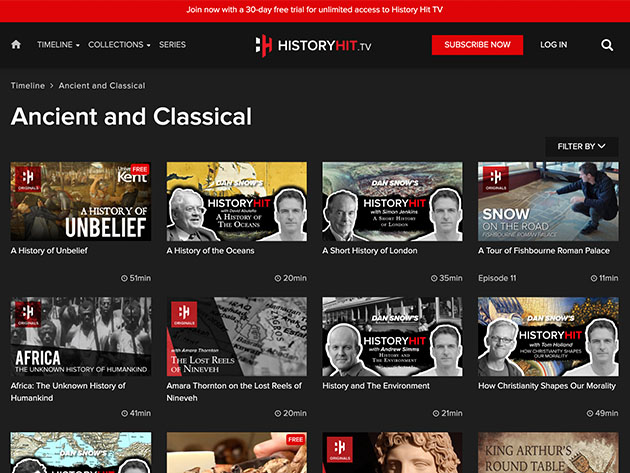Open the King Arthur's Round Table thumbnail

click(x=548, y=453)
